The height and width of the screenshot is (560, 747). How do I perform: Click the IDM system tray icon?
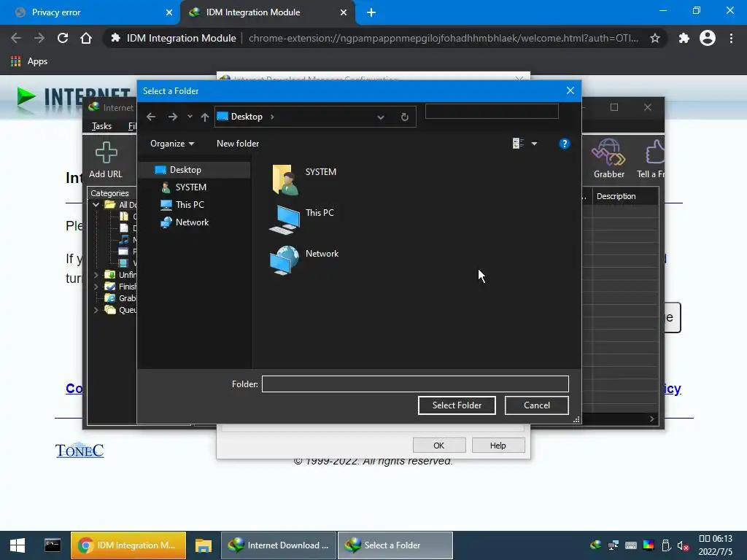coord(595,545)
